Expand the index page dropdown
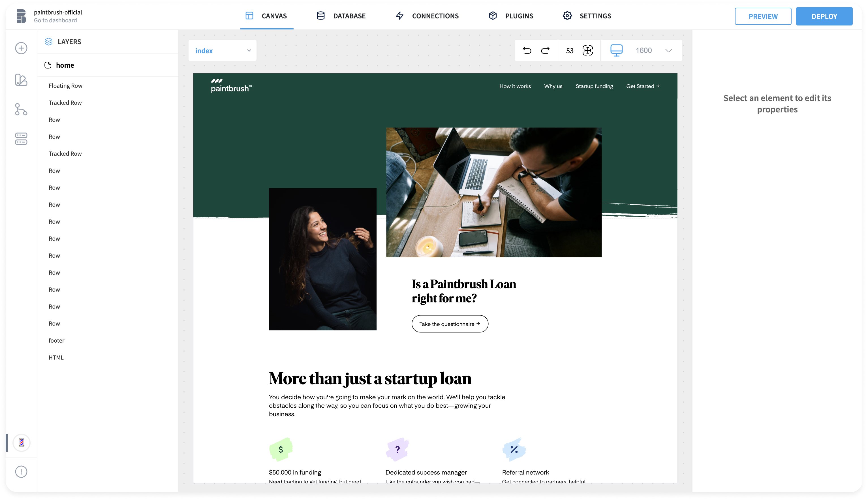 click(249, 50)
